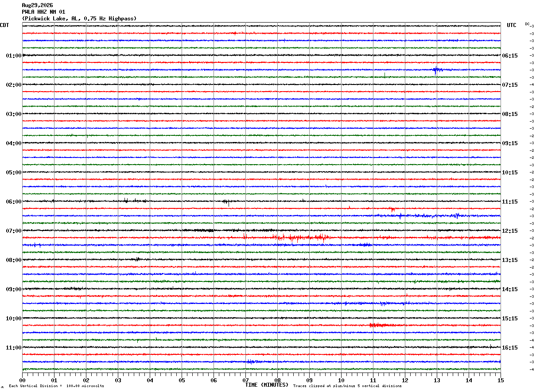
Task: Click minute 07 on the time axis
Action: pyautogui.click(x=245, y=380)
